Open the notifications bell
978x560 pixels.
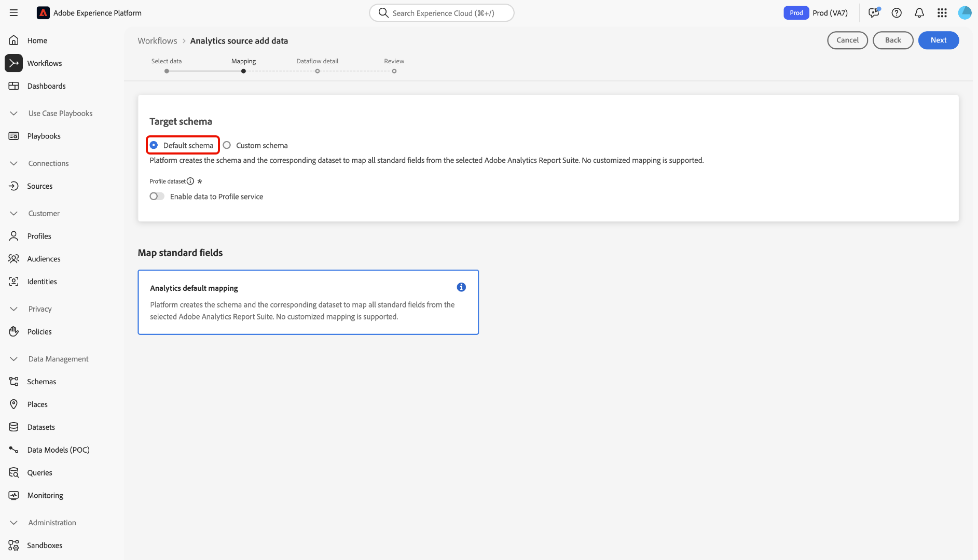[x=919, y=13]
